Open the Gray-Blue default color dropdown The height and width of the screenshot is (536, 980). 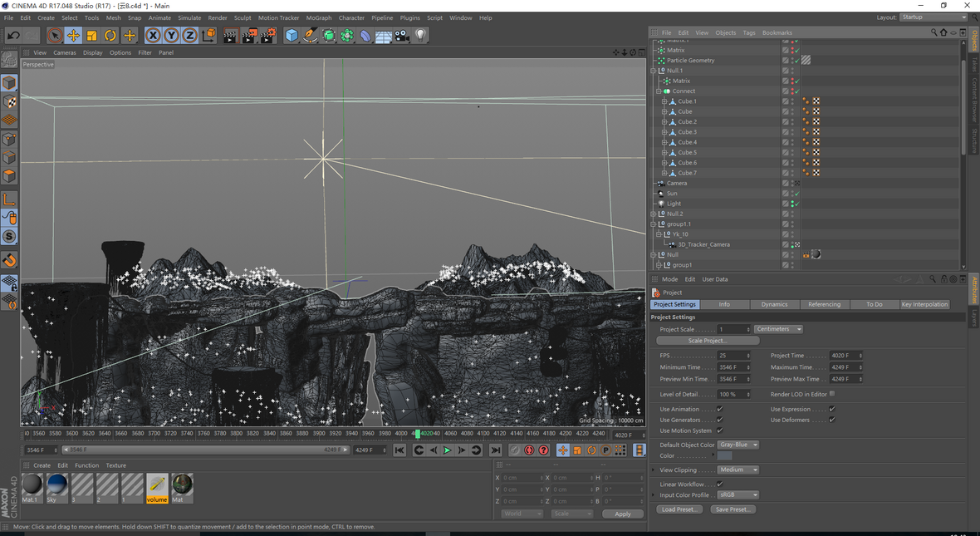pos(738,445)
